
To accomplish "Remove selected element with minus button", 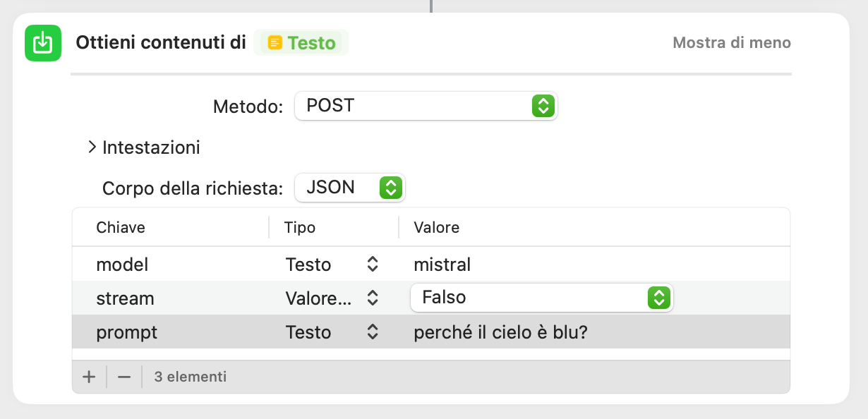I will [124, 377].
